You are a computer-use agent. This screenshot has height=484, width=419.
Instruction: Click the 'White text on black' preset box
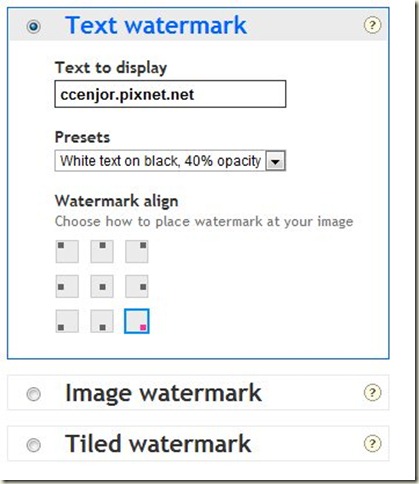tap(170, 161)
